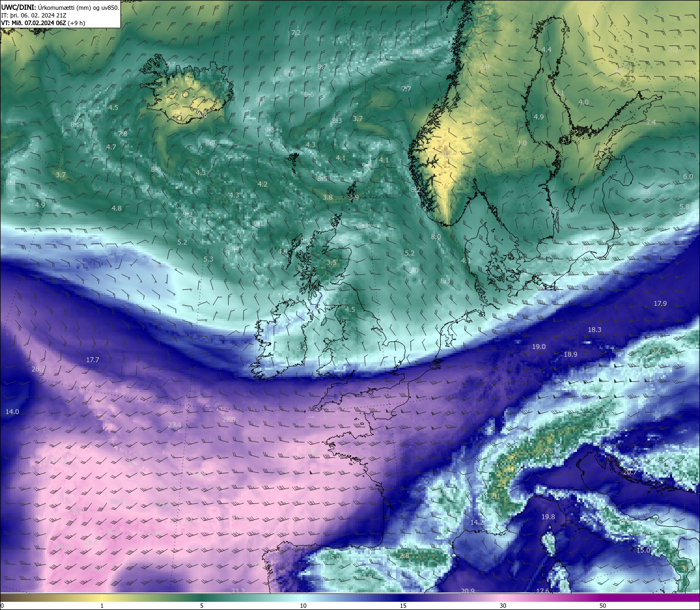
Task: Click the "1" label on the colour scale
Action: point(102,606)
